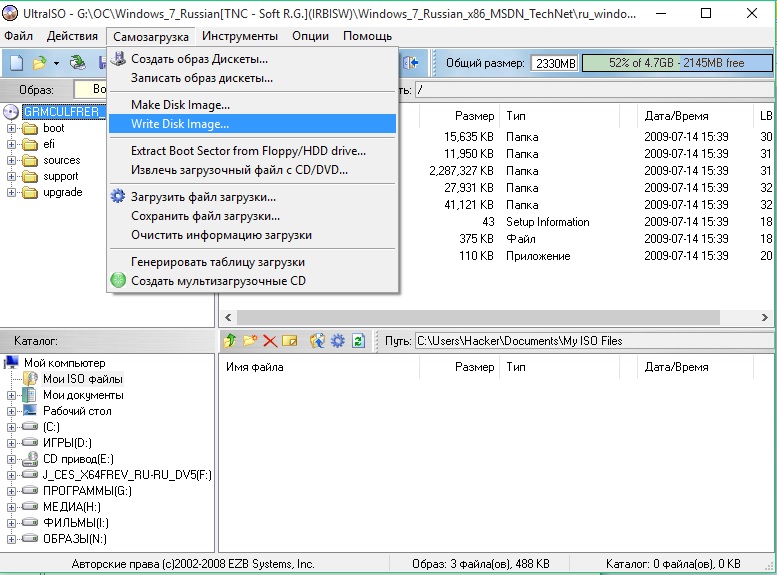Expand the ПРОГРАММЫ(G:) drive node
Screen dimensions: 777x575
(11, 491)
